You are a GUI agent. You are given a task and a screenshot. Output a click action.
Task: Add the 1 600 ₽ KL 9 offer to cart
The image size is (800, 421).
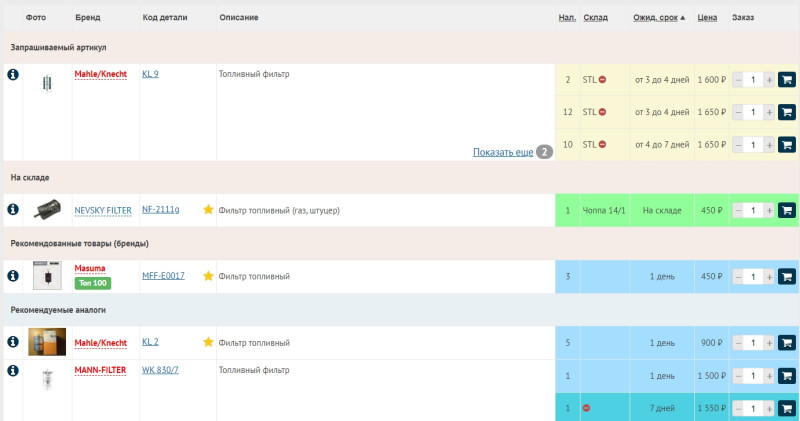pos(786,80)
